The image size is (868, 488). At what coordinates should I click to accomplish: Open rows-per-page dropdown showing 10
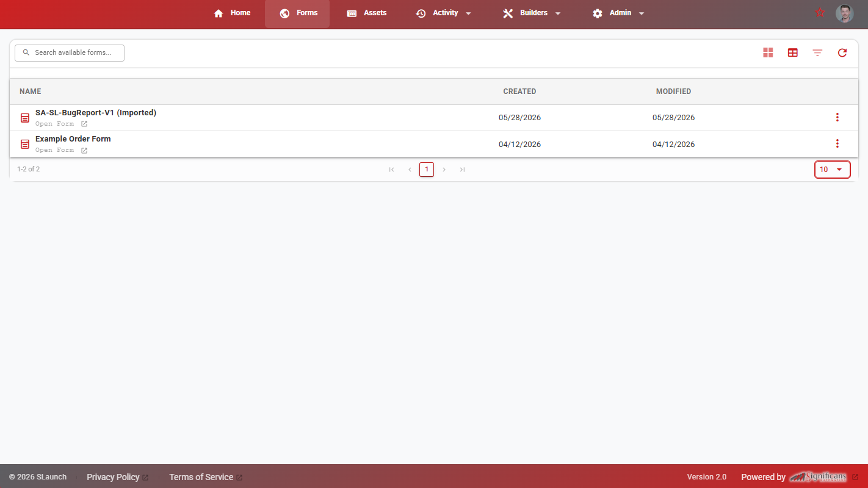[x=833, y=170]
